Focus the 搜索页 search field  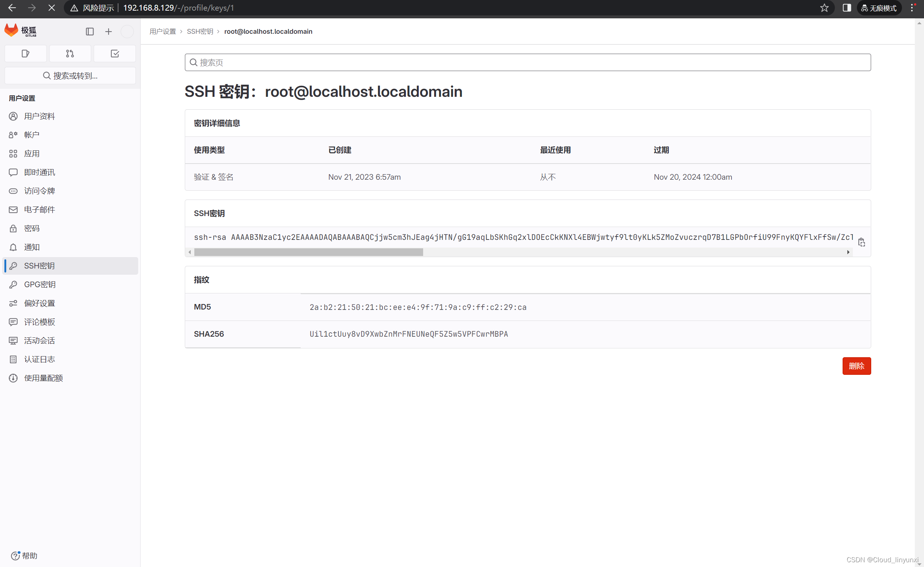527,62
